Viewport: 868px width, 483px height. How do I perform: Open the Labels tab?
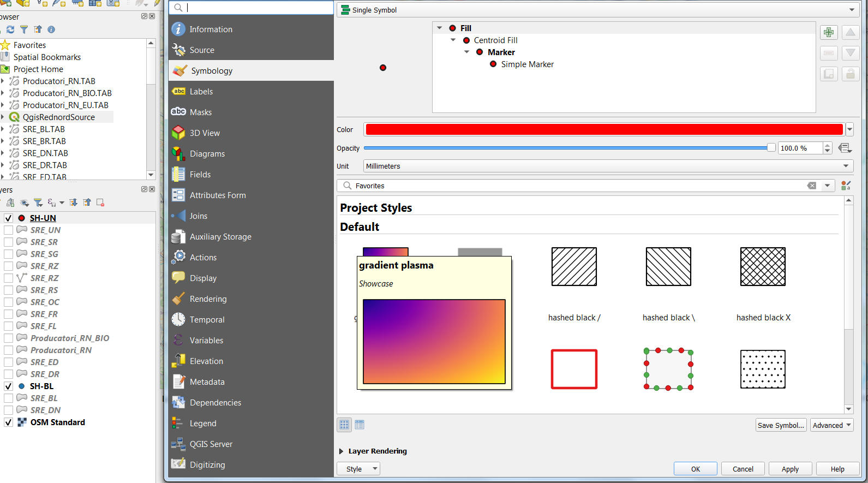(x=201, y=92)
